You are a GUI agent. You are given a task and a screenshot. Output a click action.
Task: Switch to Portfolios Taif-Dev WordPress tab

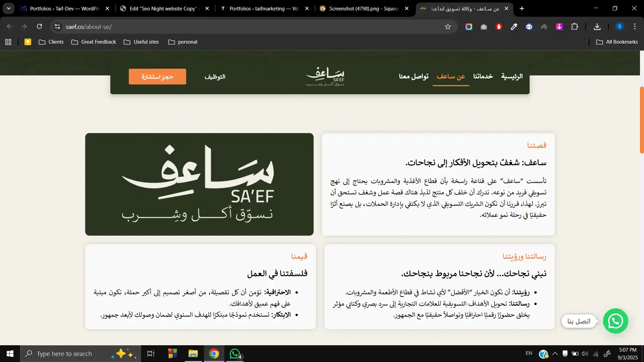[65, 8]
